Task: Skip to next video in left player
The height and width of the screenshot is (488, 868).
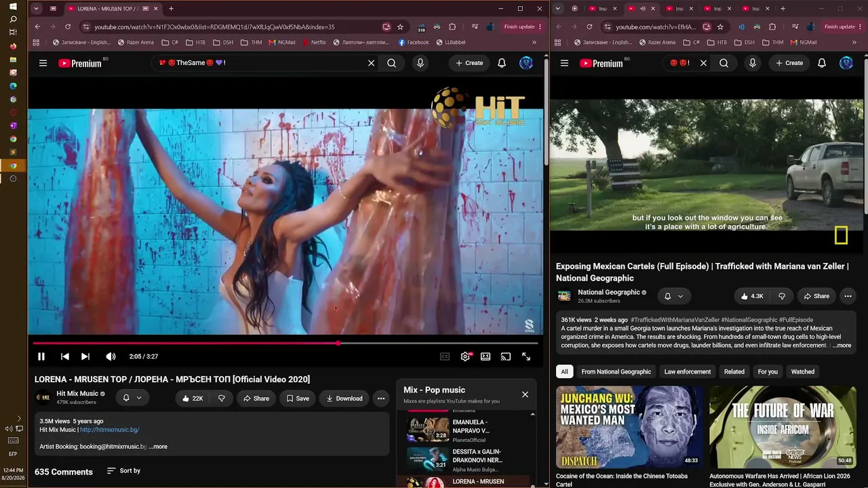Action: pyautogui.click(x=85, y=357)
